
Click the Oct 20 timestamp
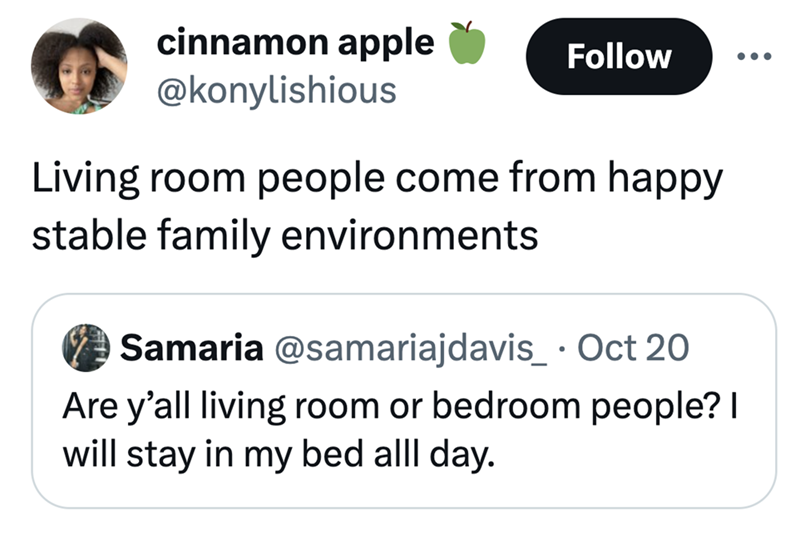634,347
